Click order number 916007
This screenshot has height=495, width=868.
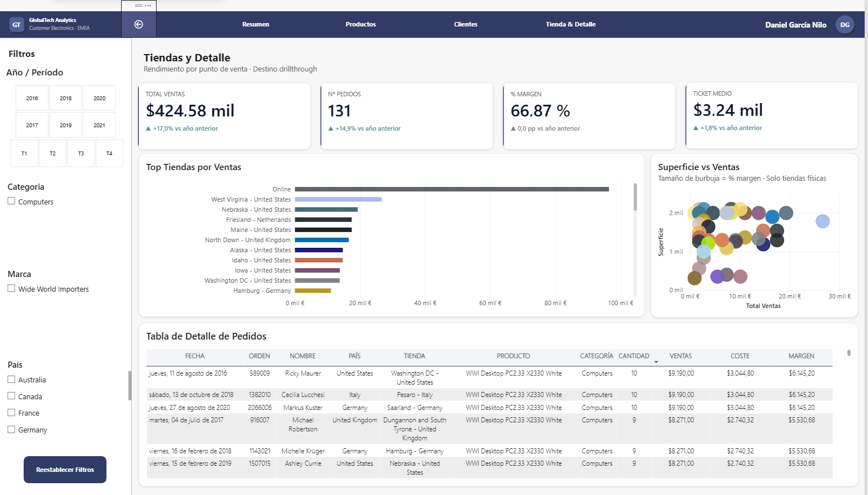pos(260,420)
